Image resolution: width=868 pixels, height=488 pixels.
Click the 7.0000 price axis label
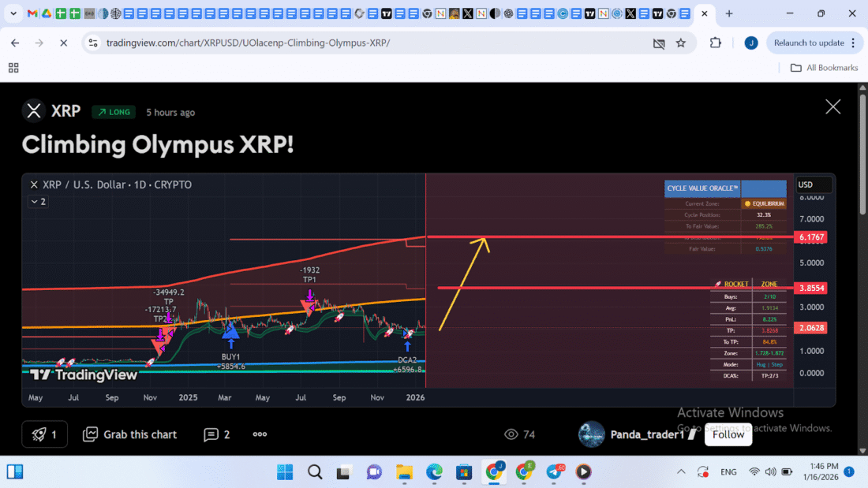point(811,219)
